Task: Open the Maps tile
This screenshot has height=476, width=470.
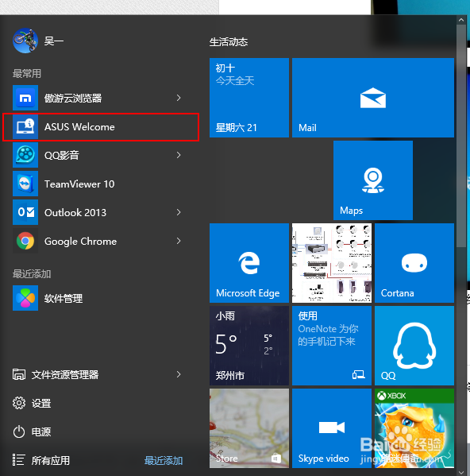Action: 373,180
